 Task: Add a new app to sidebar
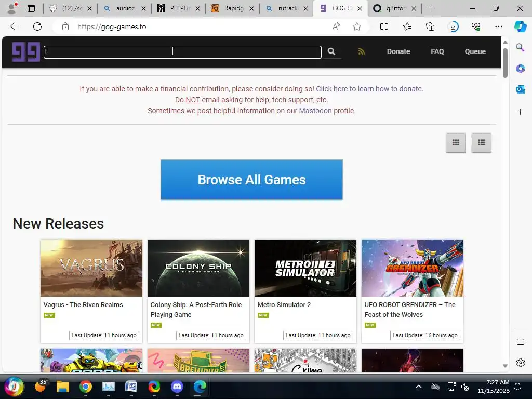coord(520,112)
